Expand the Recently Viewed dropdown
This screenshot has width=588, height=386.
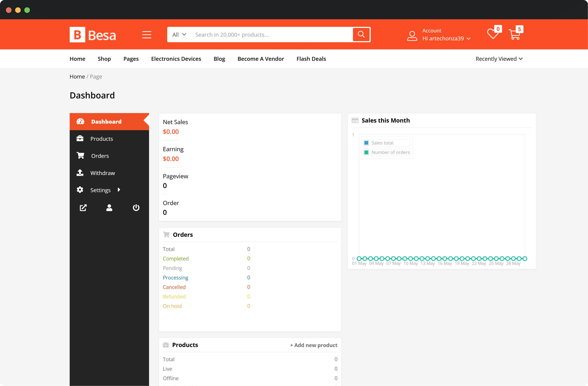point(499,59)
